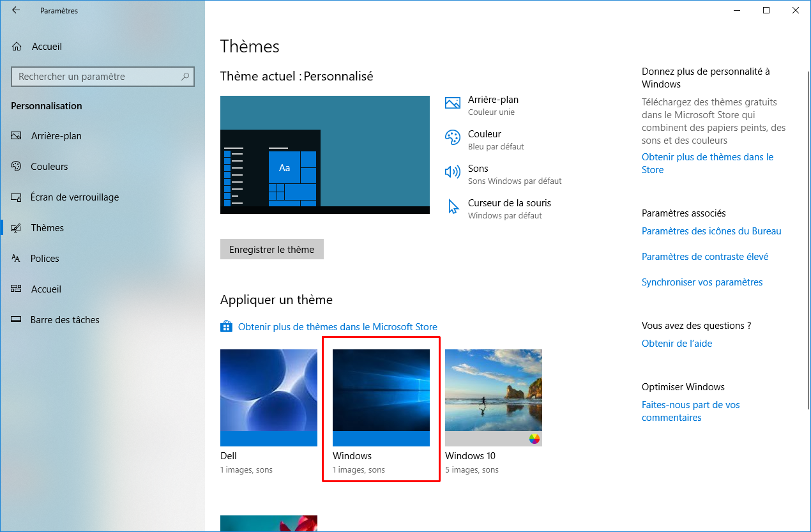Click the "Paramètres associés" heading

pyautogui.click(x=684, y=213)
